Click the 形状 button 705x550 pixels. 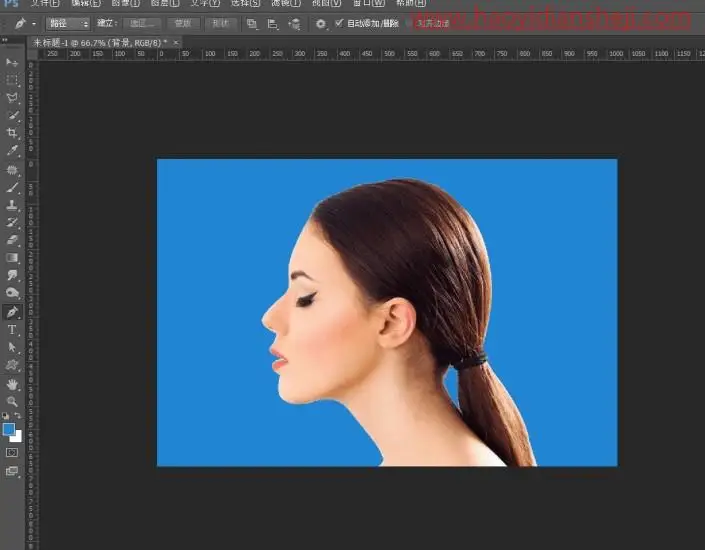(220, 23)
